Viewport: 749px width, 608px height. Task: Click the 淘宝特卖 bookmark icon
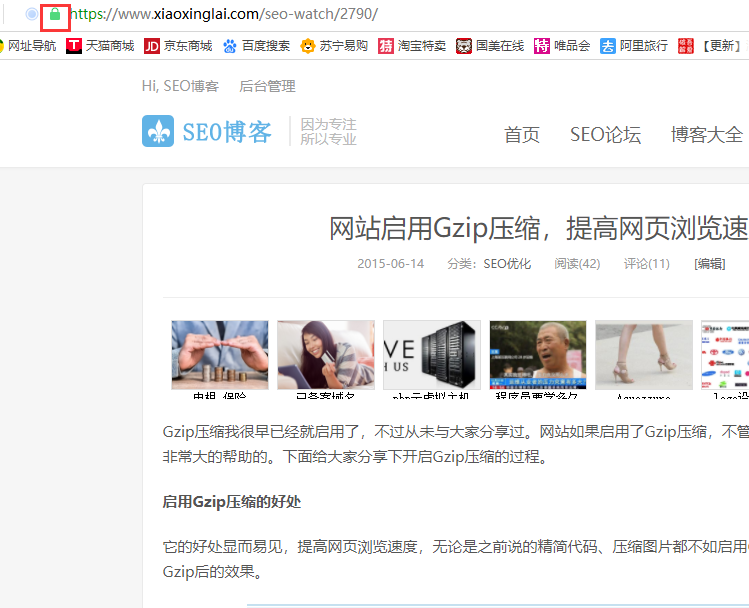click(x=385, y=46)
